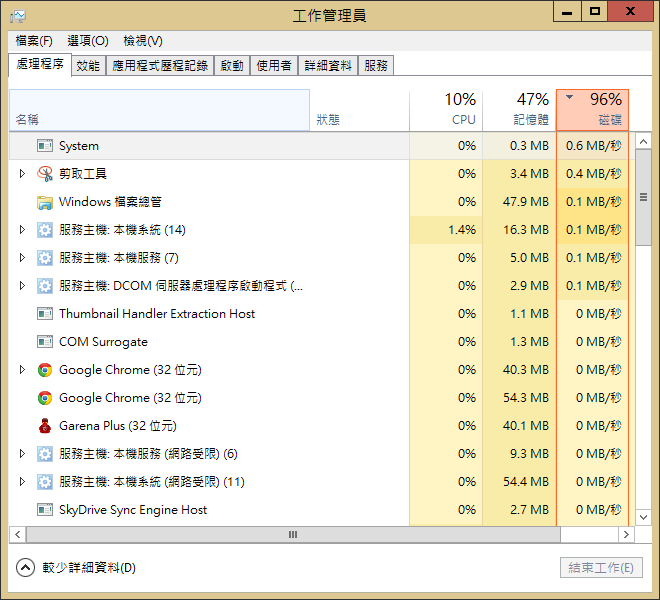
Task: Expand the expandable Google Chrome 40.3 MB group
Action: pyautogui.click(x=22, y=370)
